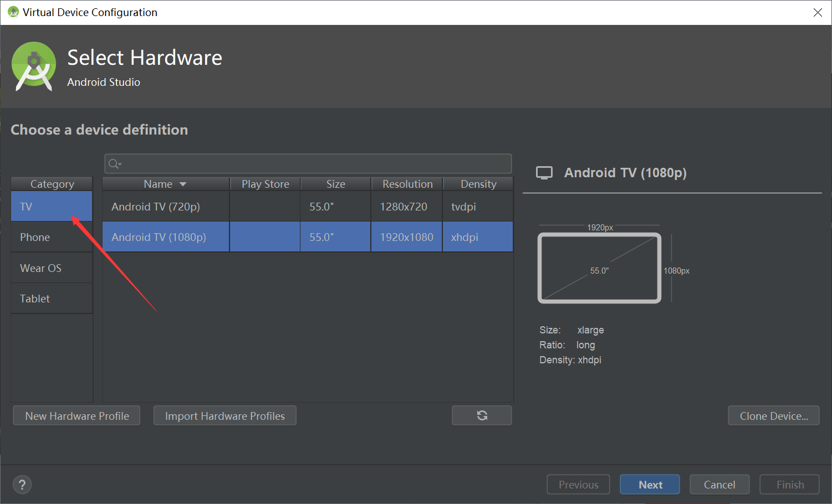Click the 55.0" size of the 720p row

point(335,207)
